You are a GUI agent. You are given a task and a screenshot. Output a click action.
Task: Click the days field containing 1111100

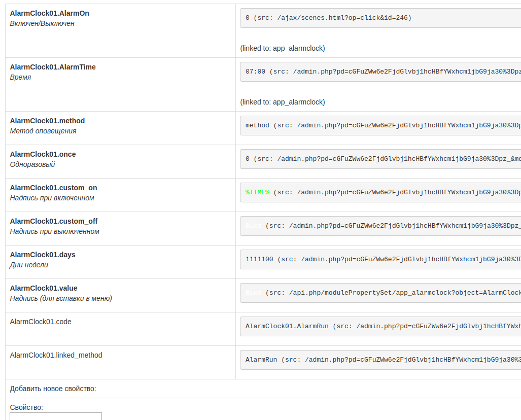click(380, 259)
